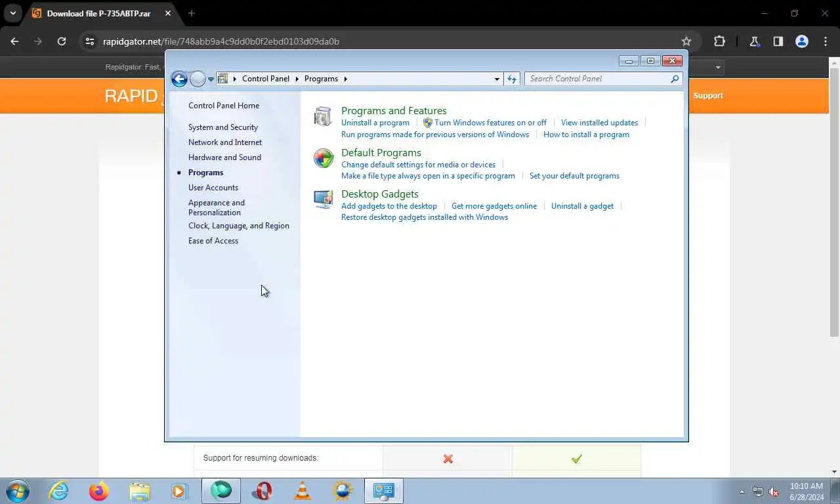Screen dimensions: 840x504
Task: Click the Control Panel forward arrow
Action: point(198,79)
